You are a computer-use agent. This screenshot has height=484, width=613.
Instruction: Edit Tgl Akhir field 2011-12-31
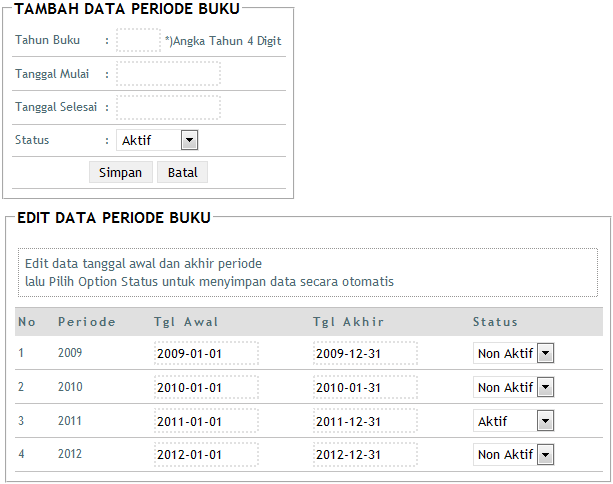[x=365, y=421]
